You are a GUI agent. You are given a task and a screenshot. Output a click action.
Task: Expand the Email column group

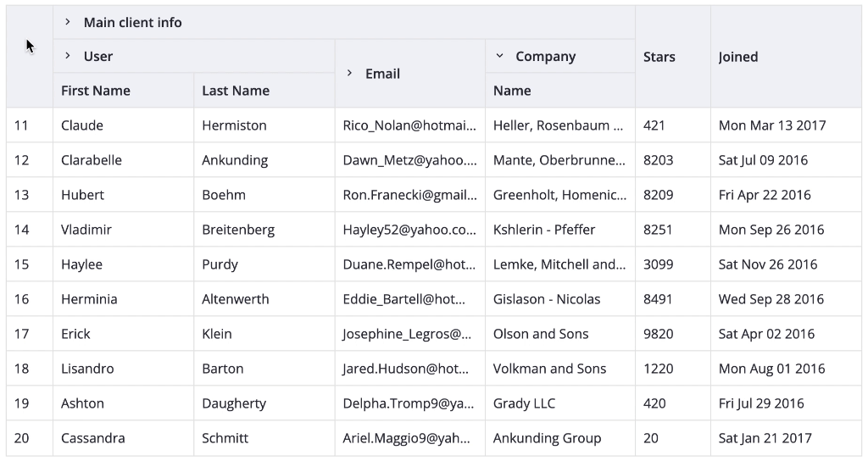click(349, 73)
